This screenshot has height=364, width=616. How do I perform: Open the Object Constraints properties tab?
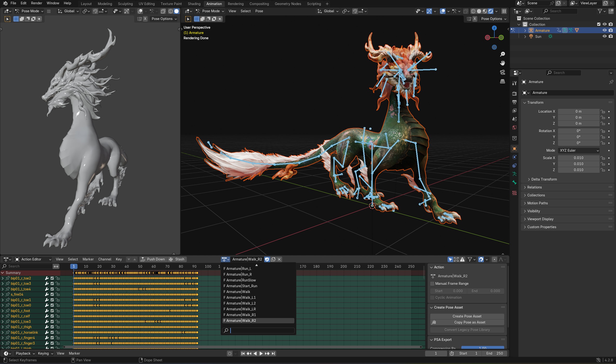514,166
